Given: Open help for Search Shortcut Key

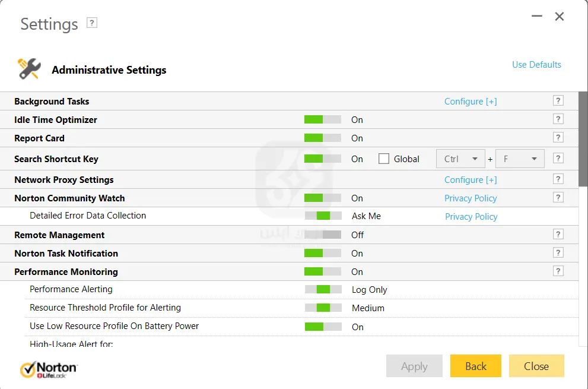Looking at the screenshot, I should pyautogui.click(x=558, y=158).
